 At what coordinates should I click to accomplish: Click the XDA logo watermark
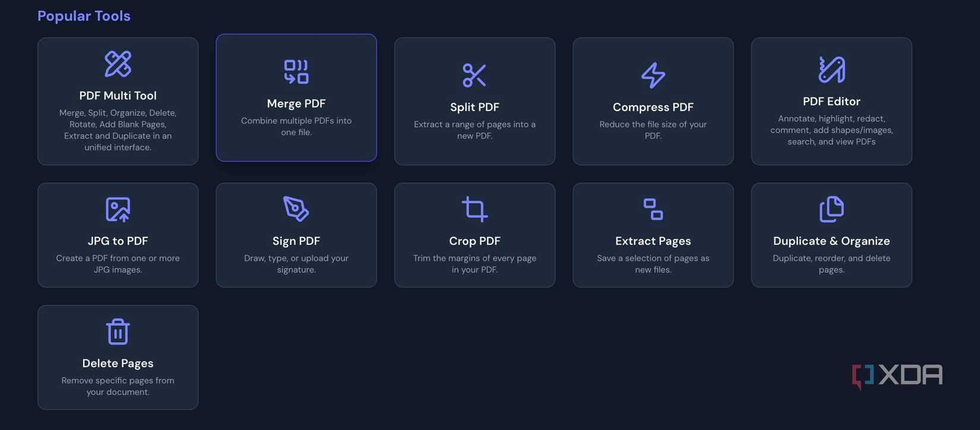pos(897,375)
